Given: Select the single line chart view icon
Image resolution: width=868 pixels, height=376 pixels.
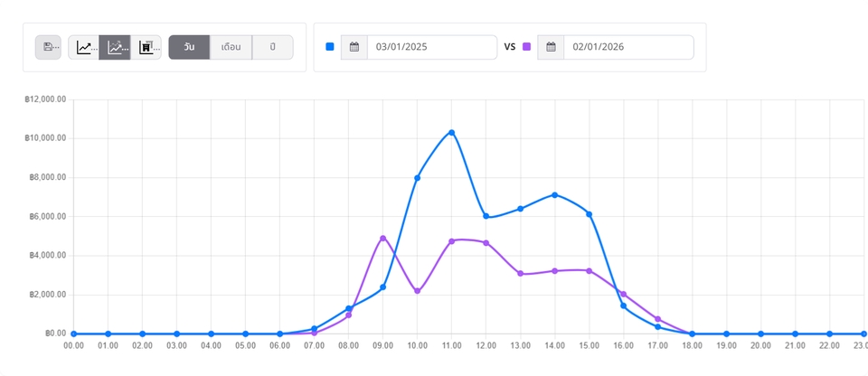Looking at the screenshot, I should (84, 47).
